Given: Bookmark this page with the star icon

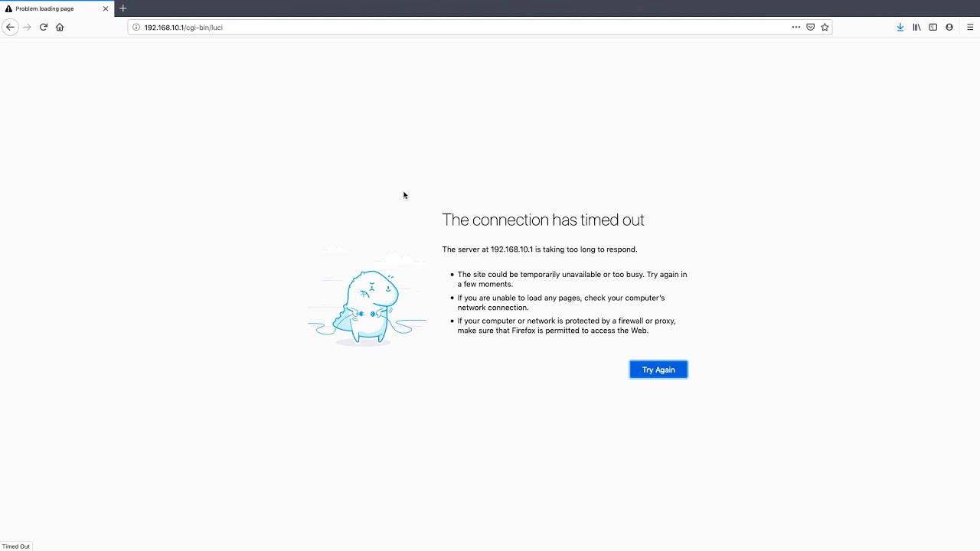Looking at the screenshot, I should [x=825, y=27].
